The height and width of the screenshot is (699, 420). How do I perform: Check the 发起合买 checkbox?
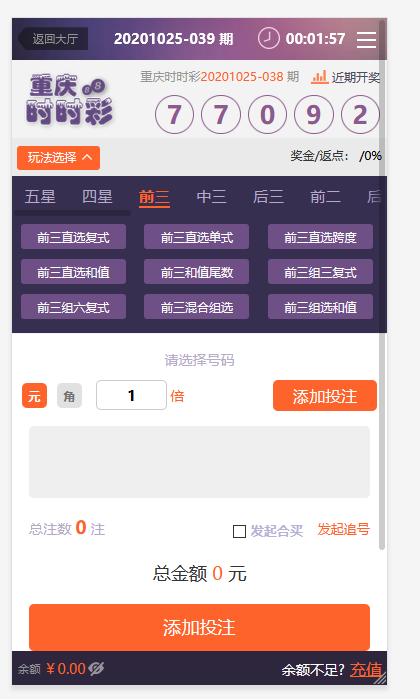pos(239,531)
